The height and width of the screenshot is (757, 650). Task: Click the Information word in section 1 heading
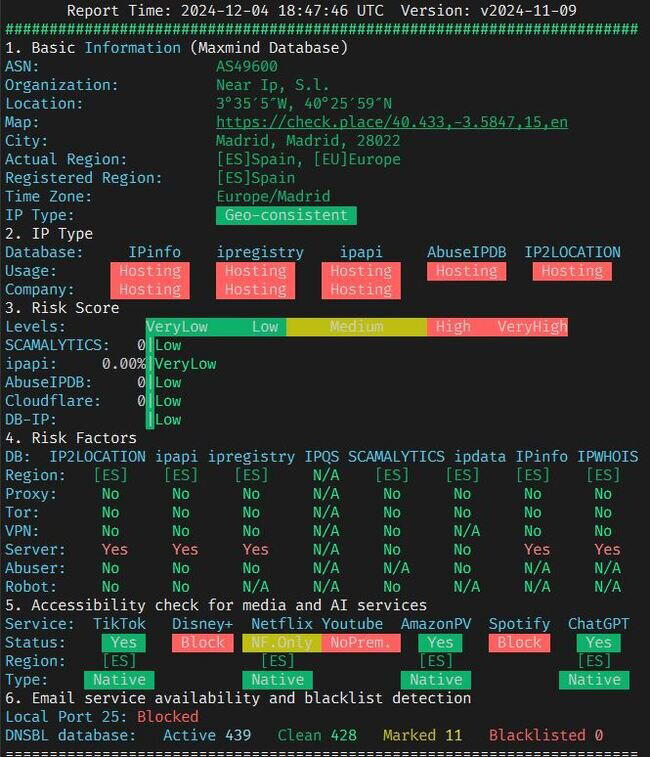pyautogui.click(x=133, y=48)
